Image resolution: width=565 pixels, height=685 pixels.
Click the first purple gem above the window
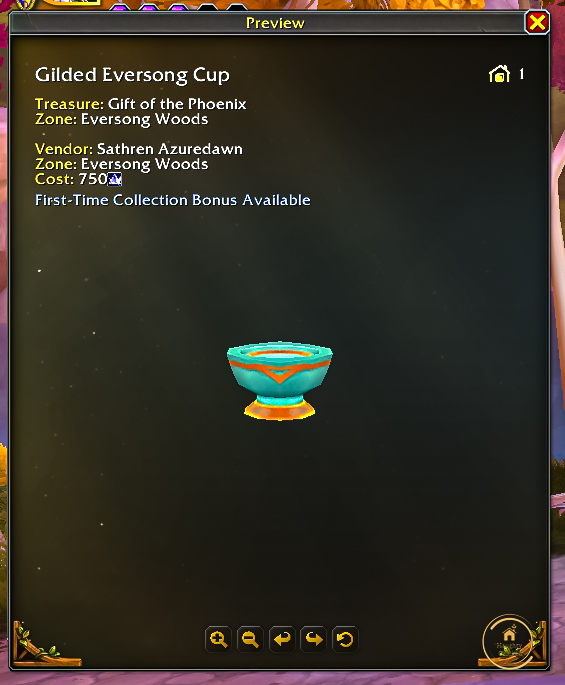(120, 7)
